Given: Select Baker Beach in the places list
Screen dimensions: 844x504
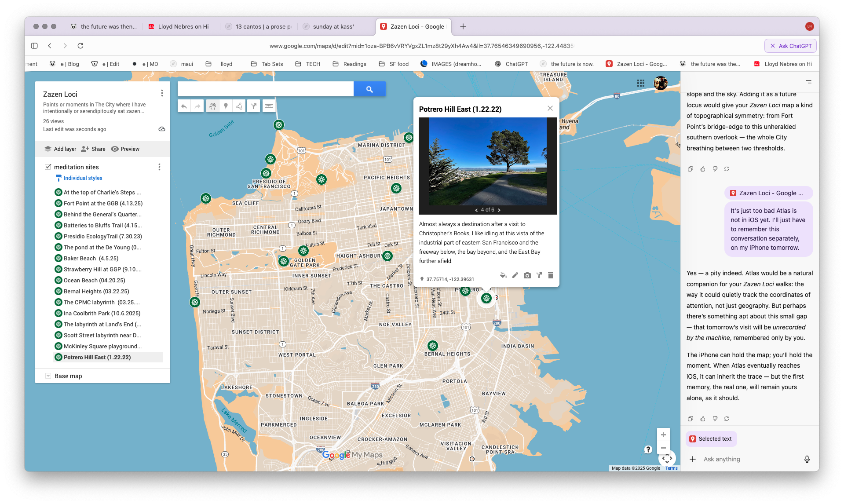Looking at the screenshot, I should click(91, 259).
